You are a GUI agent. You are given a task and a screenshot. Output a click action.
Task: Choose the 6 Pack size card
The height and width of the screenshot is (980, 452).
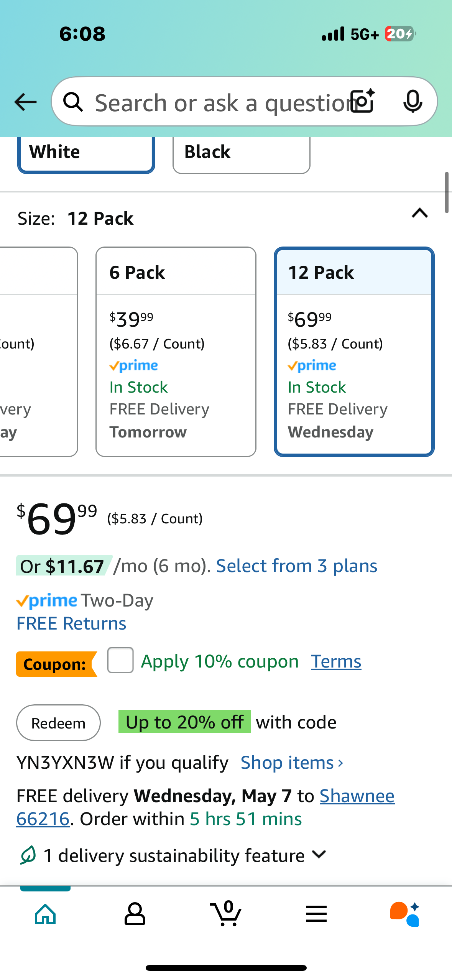coord(176,352)
